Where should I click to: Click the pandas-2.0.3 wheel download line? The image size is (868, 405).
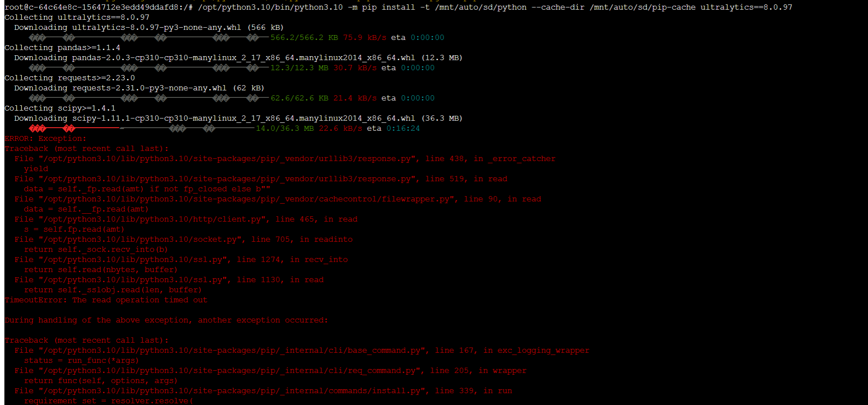click(238, 57)
